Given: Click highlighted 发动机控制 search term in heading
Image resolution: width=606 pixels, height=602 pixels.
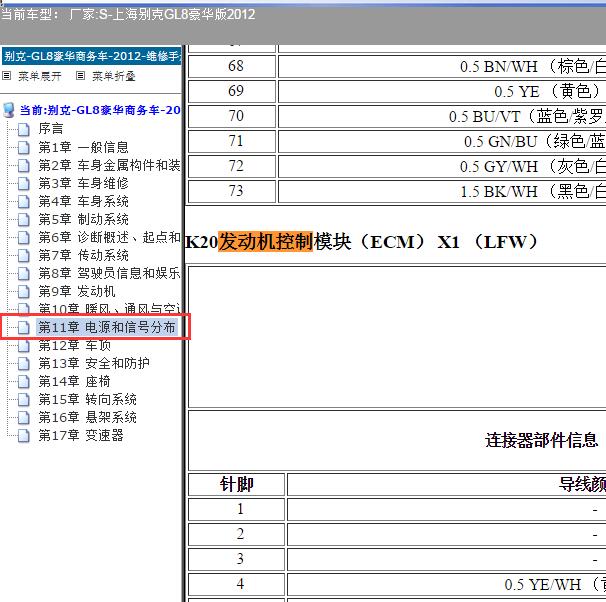Looking at the screenshot, I should click(266, 242).
